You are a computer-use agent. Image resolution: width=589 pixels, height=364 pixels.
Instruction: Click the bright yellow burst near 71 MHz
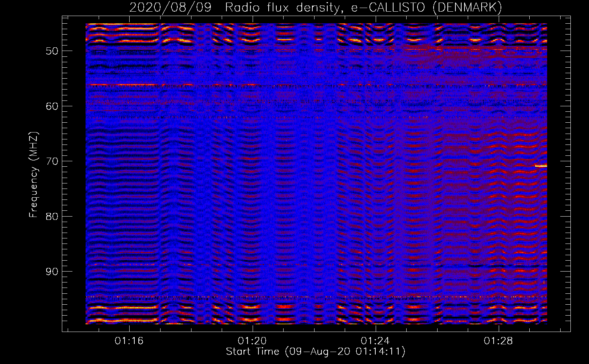coord(541,166)
